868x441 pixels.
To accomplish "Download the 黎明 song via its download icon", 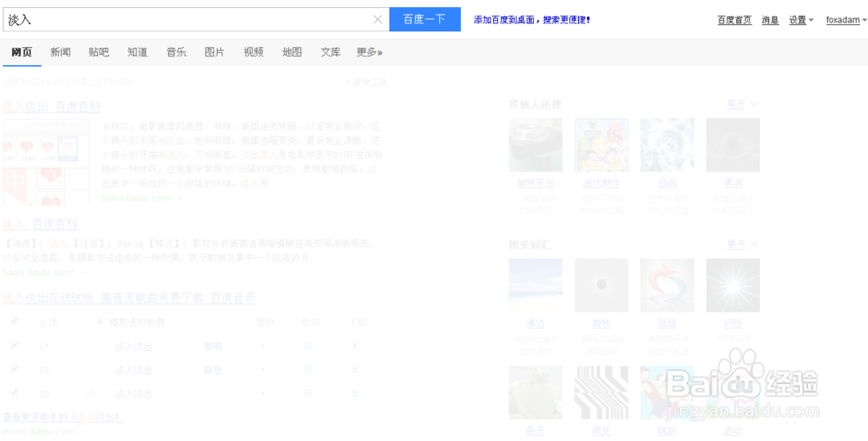I will [355, 346].
